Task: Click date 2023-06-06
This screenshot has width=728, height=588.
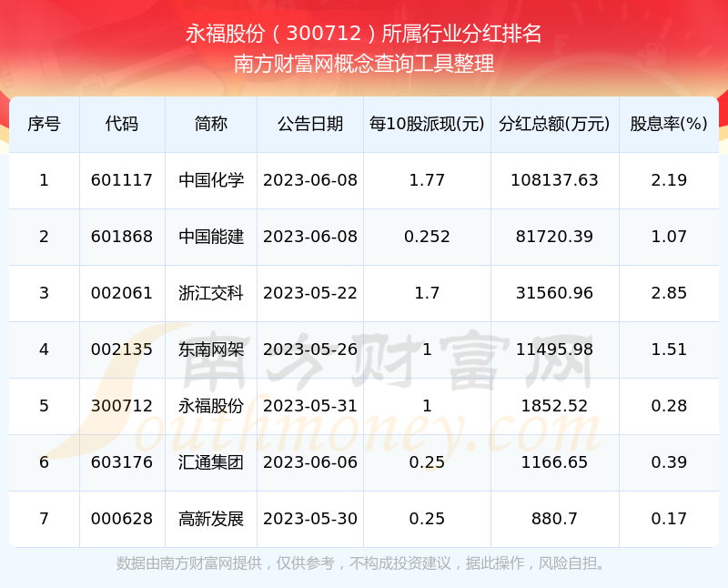Action: [x=310, y=462]
